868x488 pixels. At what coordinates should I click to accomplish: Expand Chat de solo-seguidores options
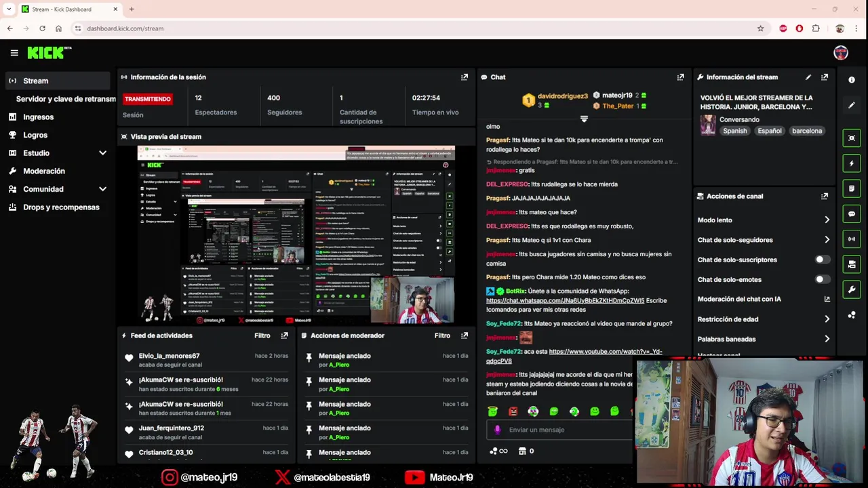(827, 240)
